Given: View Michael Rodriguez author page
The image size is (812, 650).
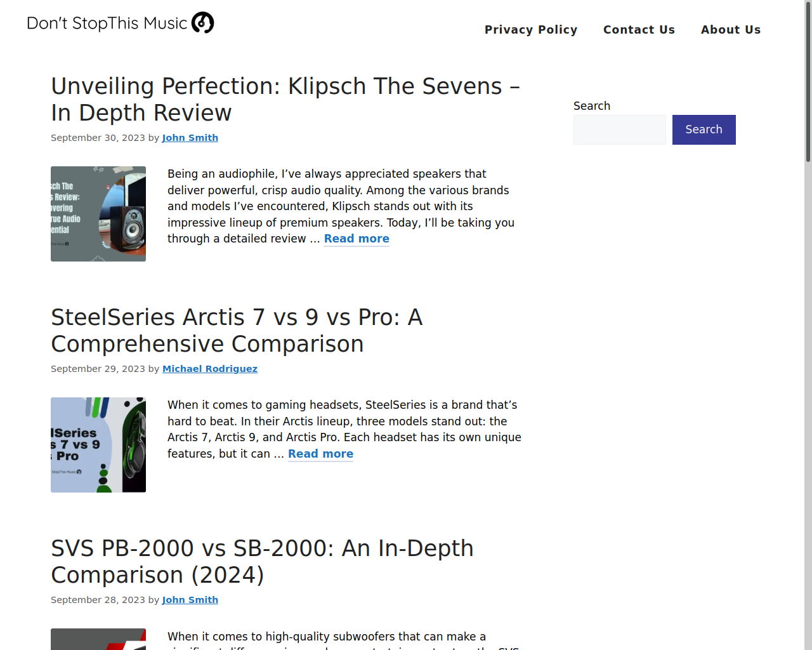Looking at the screenshot, I should [x=210, y=369].
